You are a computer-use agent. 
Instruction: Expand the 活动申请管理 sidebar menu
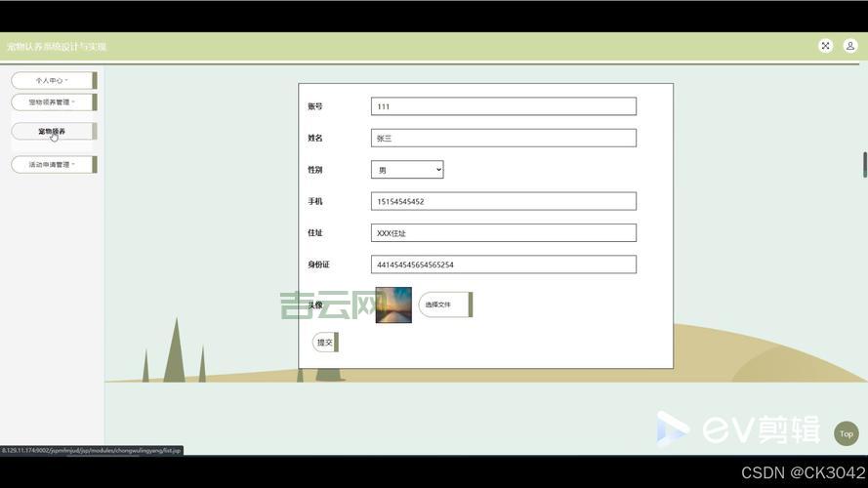(x=53, y=164)
